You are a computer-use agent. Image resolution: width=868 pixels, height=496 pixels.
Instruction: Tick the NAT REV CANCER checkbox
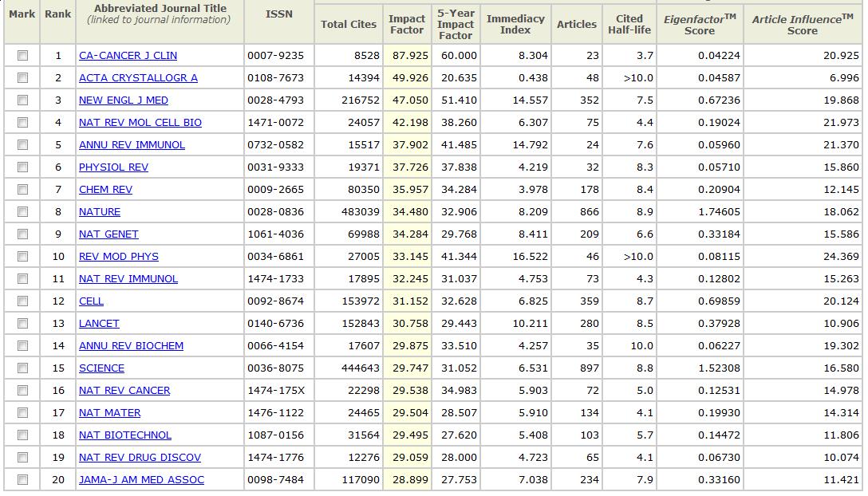(x=22, y=390)
